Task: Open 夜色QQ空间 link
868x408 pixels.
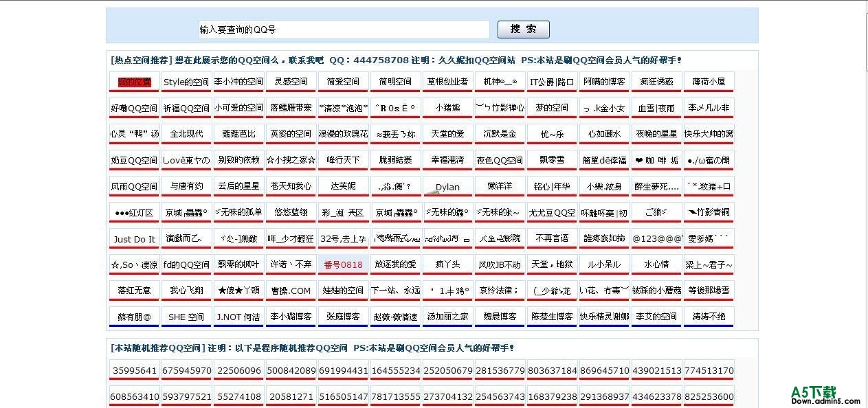Action: pyautogui.click(x=500, y=160)
